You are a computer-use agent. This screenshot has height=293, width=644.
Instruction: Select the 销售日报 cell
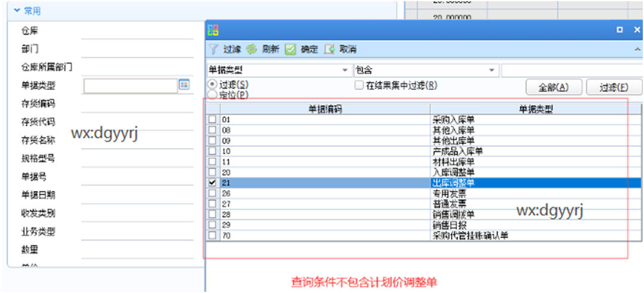(x=536, y=225)
